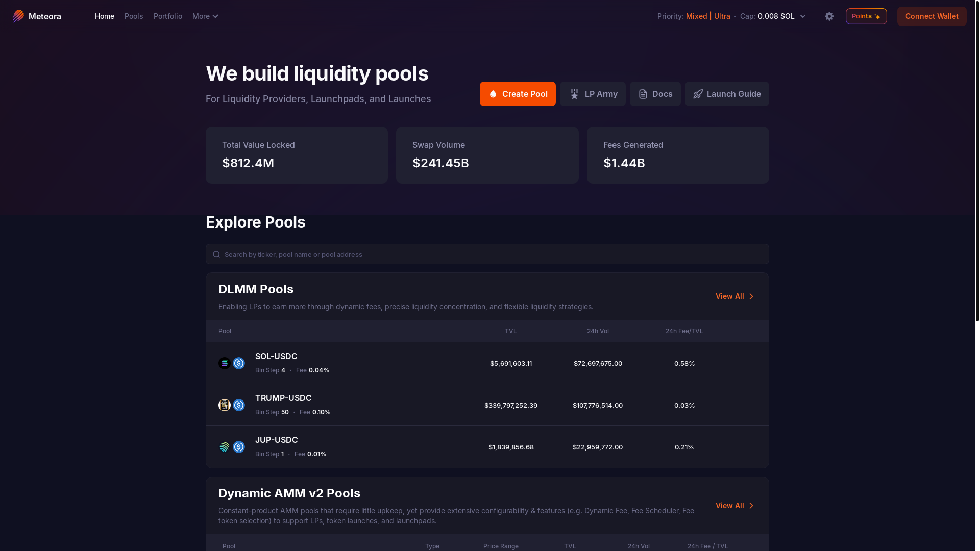Viewport: 980px width, 551px height.
Task: Expand the More menu
Action: pos(205,16)
